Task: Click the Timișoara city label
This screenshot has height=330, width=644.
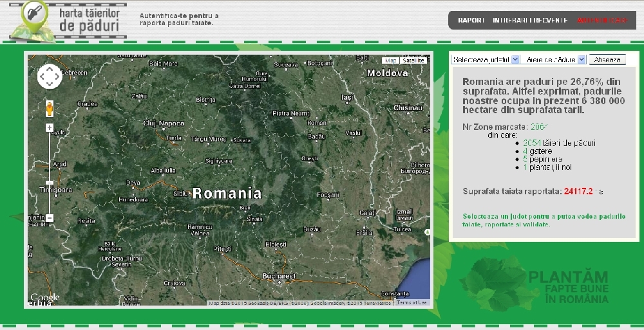Action: (x=55, y=190)
